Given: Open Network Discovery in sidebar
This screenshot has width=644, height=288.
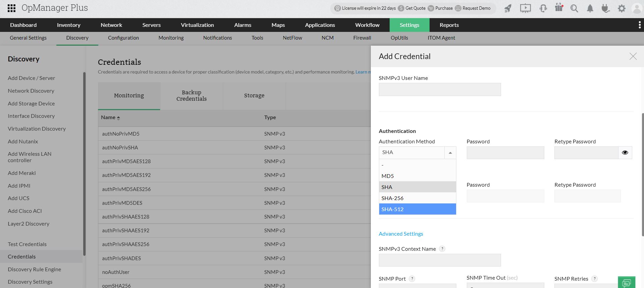Looking at the screenshot, I should [31, 91].
